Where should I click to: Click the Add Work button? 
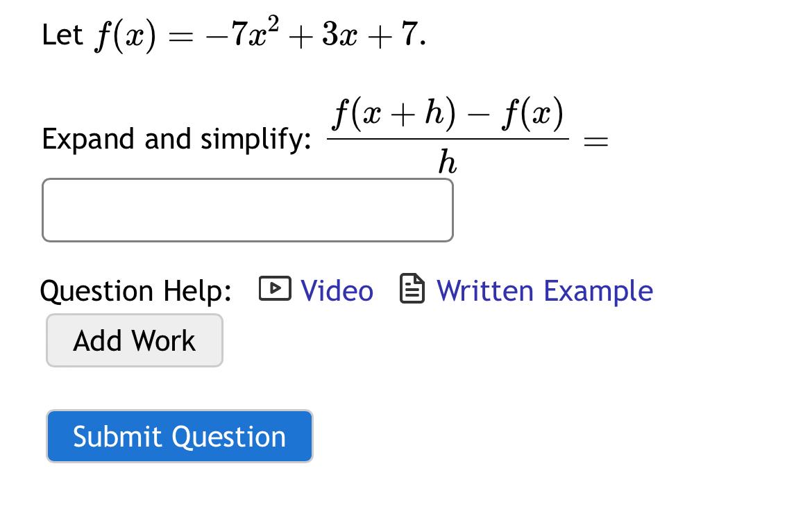tap(134, 340)
